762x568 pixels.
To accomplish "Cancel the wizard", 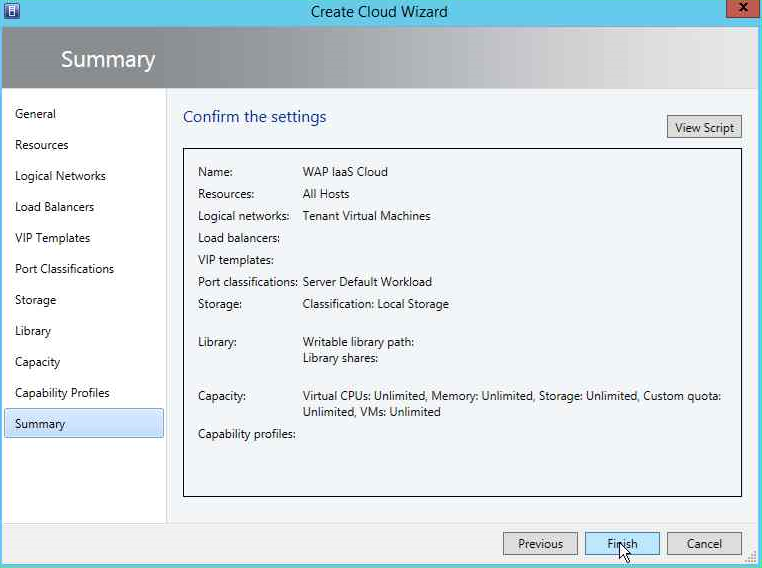I will pos(704,544).
